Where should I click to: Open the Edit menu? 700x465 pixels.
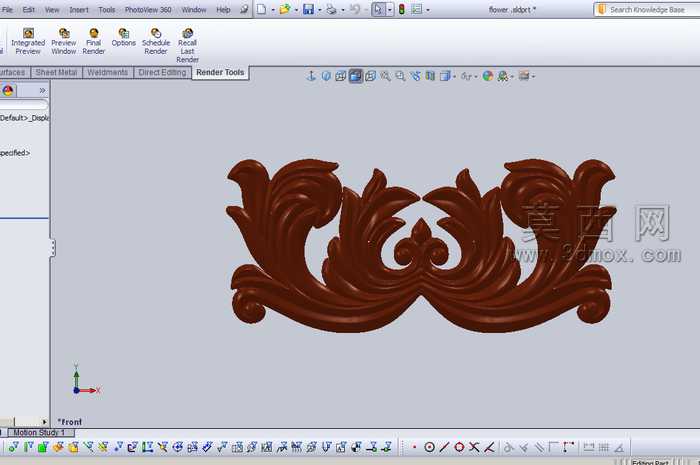29,9
